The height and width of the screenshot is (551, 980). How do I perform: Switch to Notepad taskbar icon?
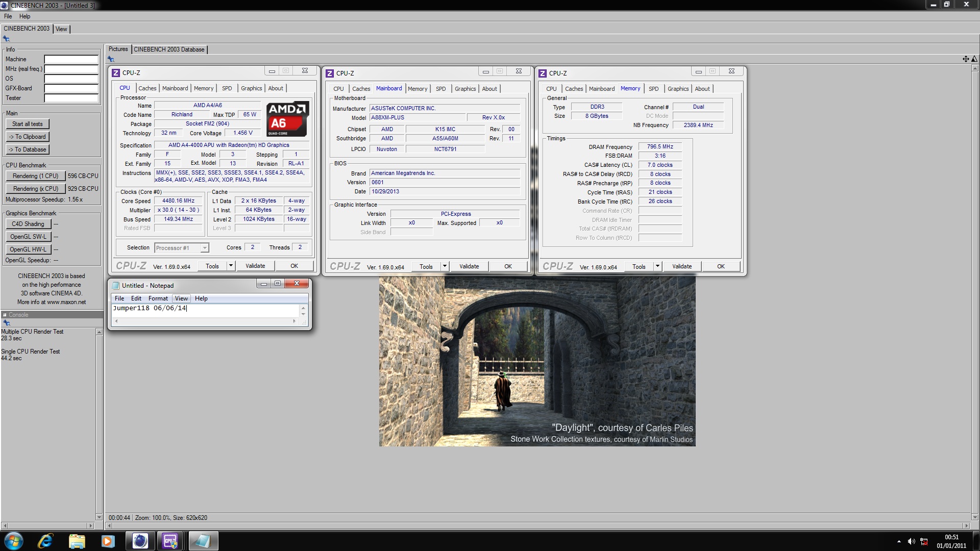pyautogui.click(x=203, y=541)
